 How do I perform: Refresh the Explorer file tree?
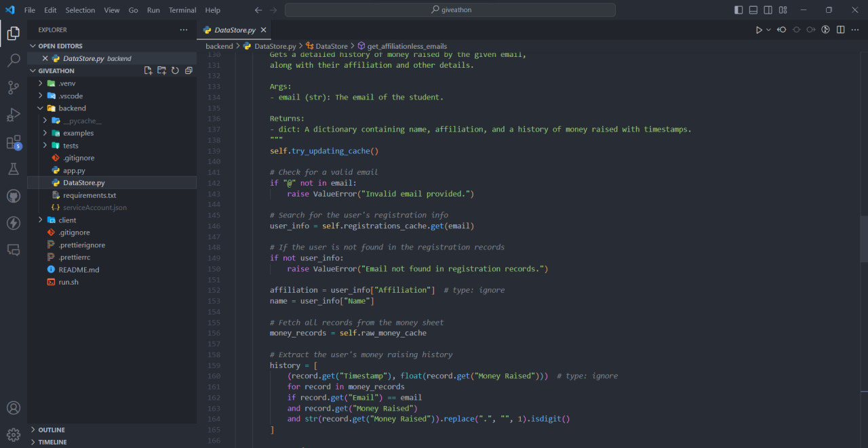[x=175, y=70]
